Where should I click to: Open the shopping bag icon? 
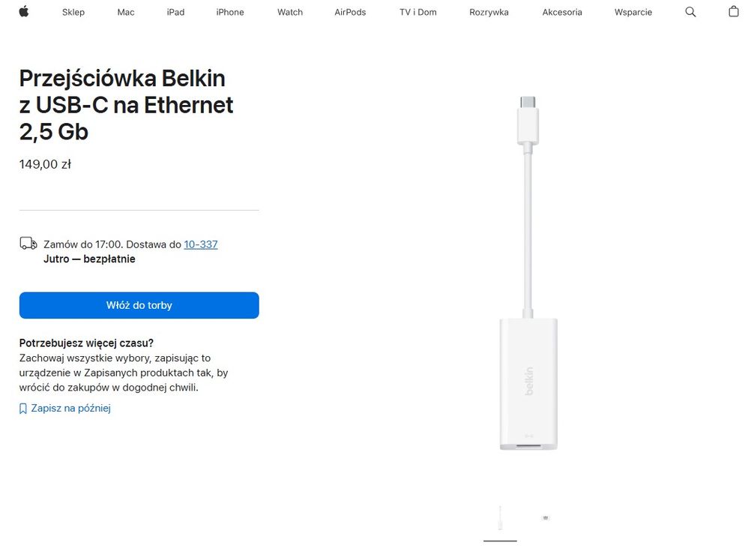click(733, 12)
